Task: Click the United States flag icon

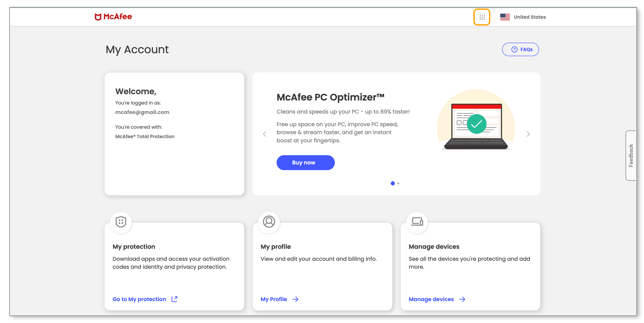Action: [505, 17]
